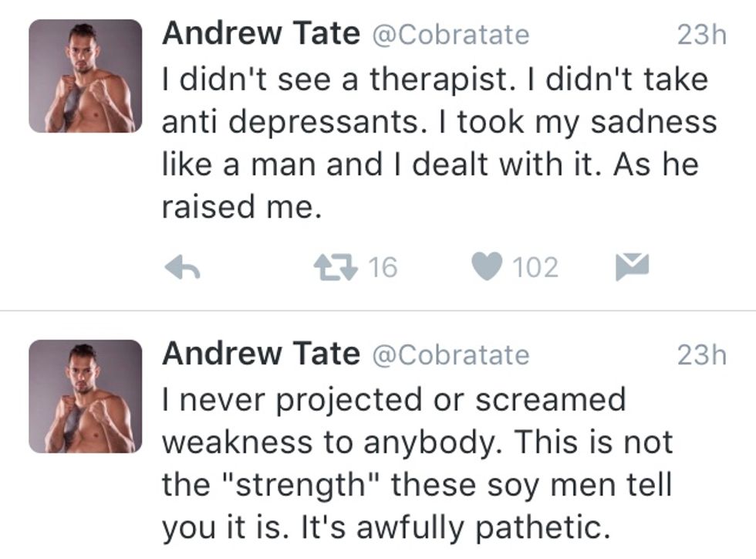Click the retweet count of 16
Screen dimensions: 756x559
click(382, 267)
